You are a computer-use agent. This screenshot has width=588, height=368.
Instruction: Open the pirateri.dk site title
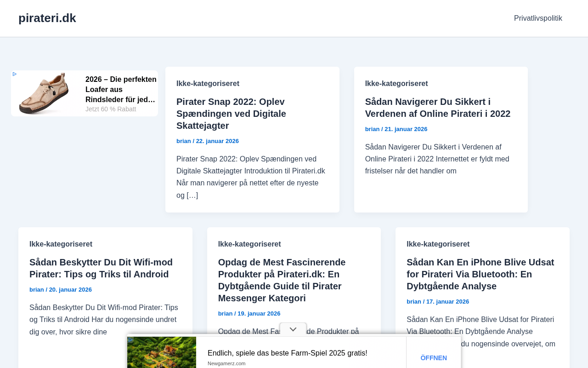47,18
